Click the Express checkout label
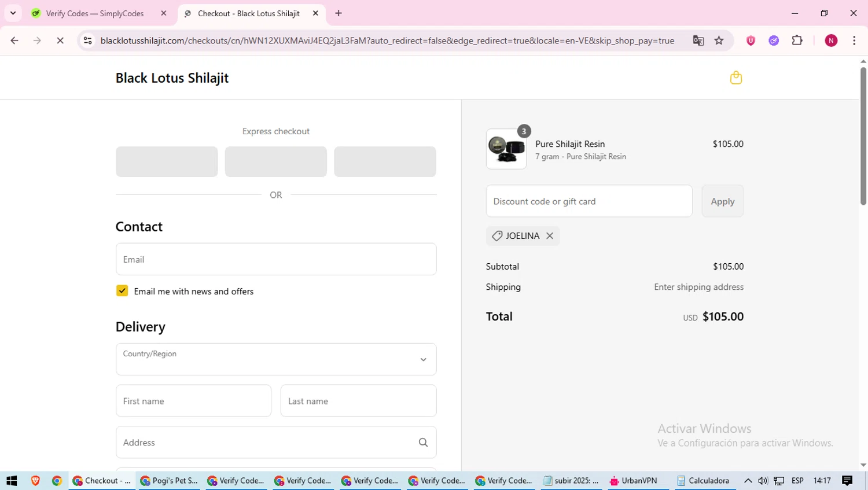The width and height of the screenshot is (868, 490). click(x=276, y=131)
